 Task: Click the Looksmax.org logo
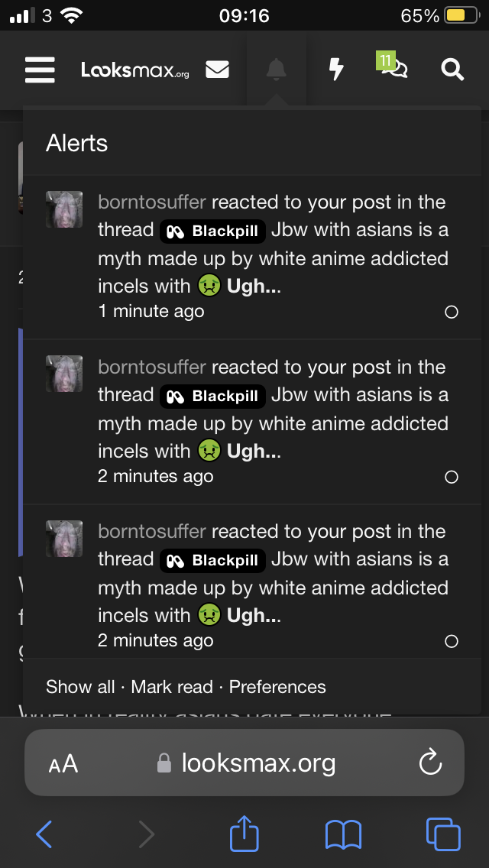point(135,71)
